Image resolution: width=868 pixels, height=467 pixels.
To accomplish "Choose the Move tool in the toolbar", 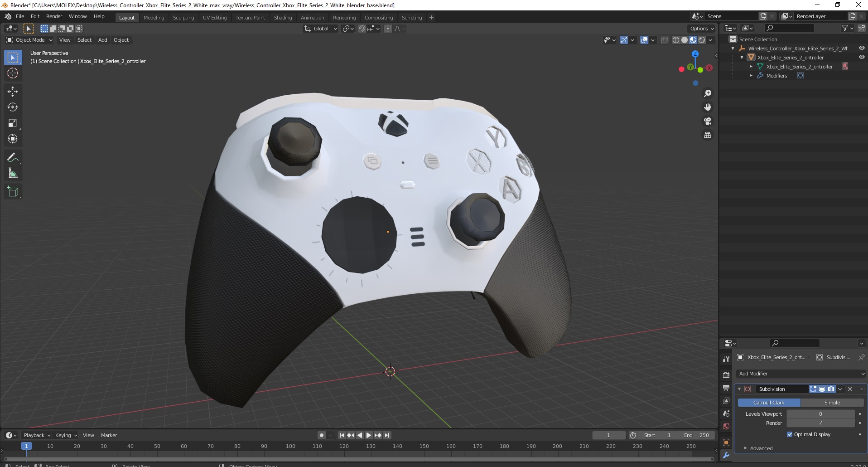I will pyautogui.click(x=13, y=92).
